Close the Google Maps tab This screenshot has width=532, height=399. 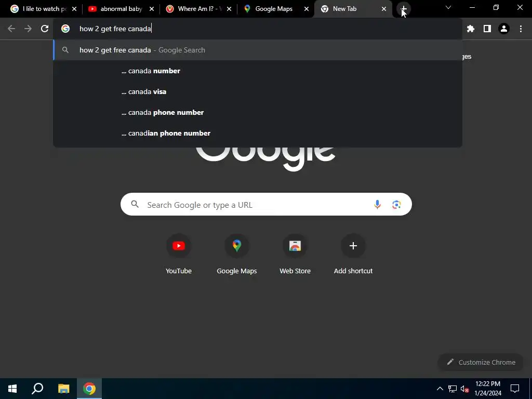point(307,9)
